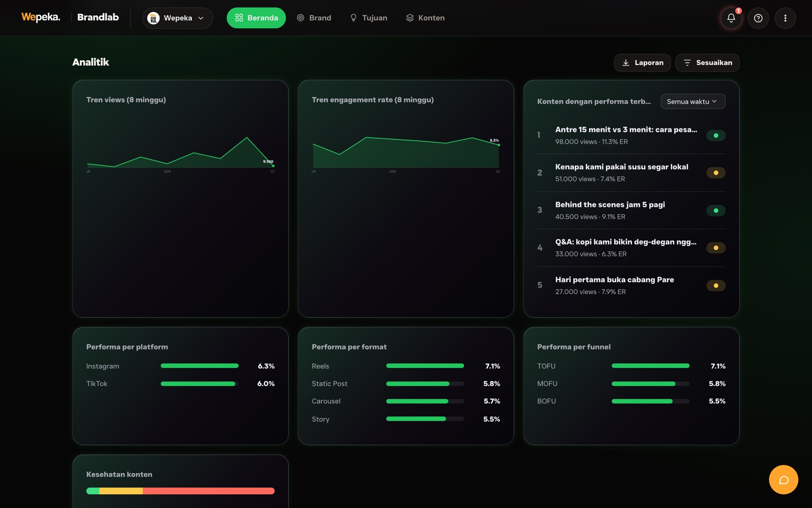
Task: Click the Performa per format heading
Action: [x=349, y=347]
